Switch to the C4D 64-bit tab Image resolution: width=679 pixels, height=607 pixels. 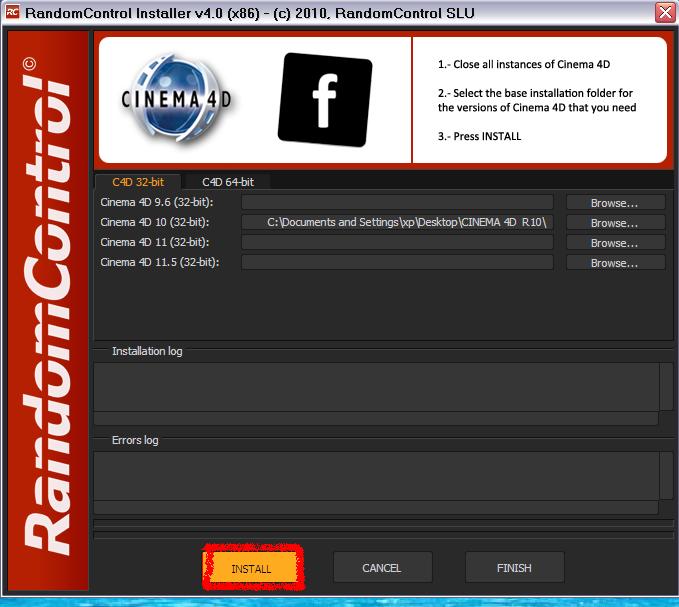tap(228, 182)
